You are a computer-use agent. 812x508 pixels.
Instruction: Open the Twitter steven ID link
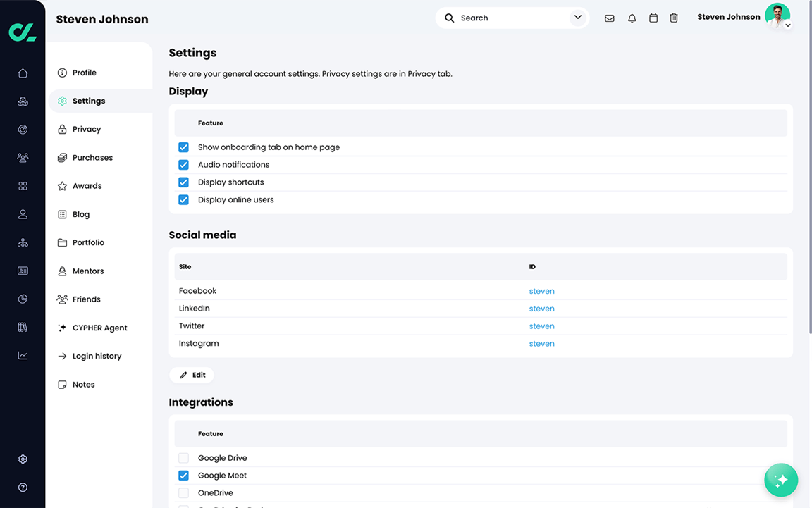[541, 326]
